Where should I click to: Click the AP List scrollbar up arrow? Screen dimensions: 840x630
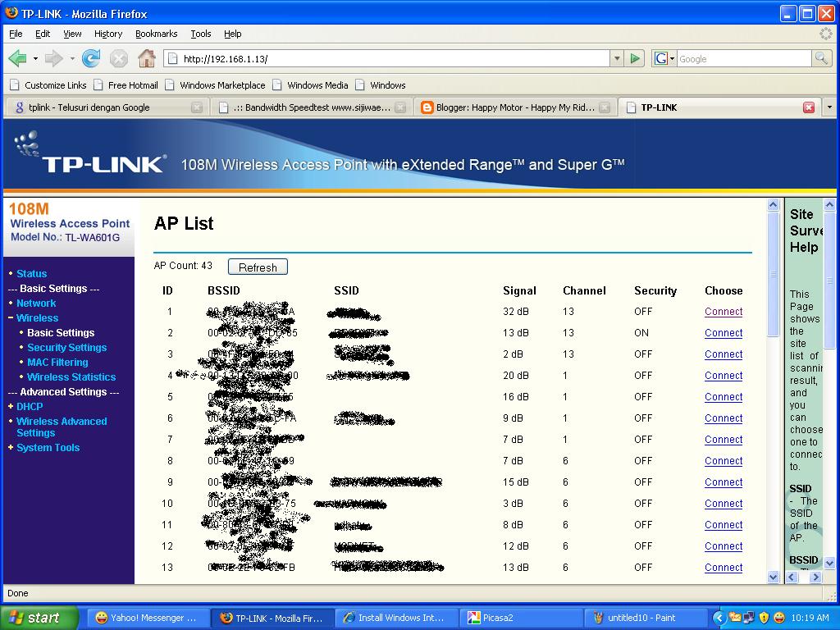[x=773, y=204]
